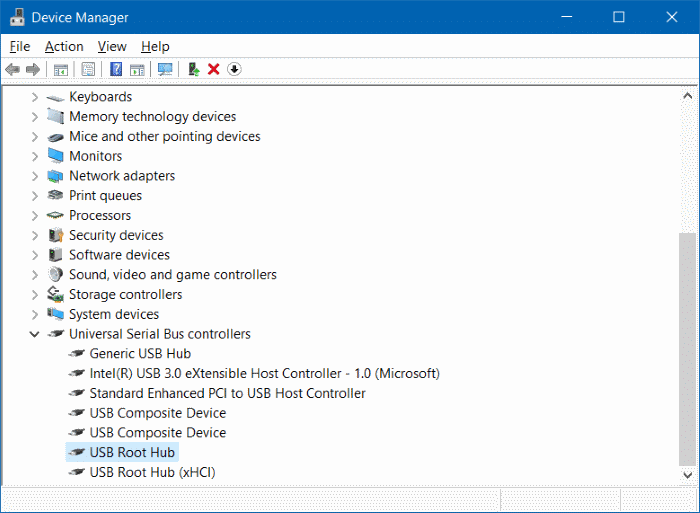Click the Security devices icon
The width and height of the screenshot is (700, 513).
click(56, 235)
